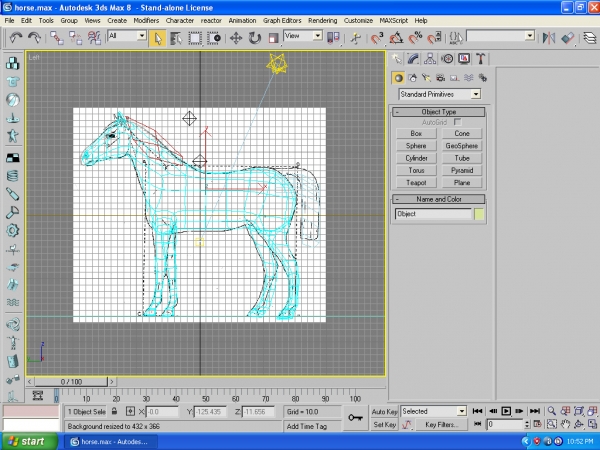Select the Select and Link tool

[57, 38]
